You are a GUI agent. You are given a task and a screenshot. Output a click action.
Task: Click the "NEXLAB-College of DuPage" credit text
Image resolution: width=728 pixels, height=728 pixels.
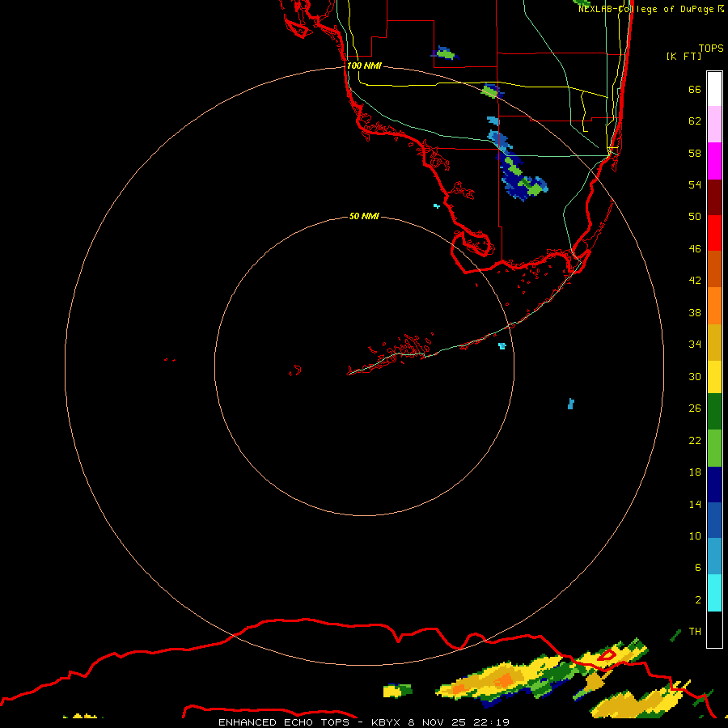coord(645,9)
